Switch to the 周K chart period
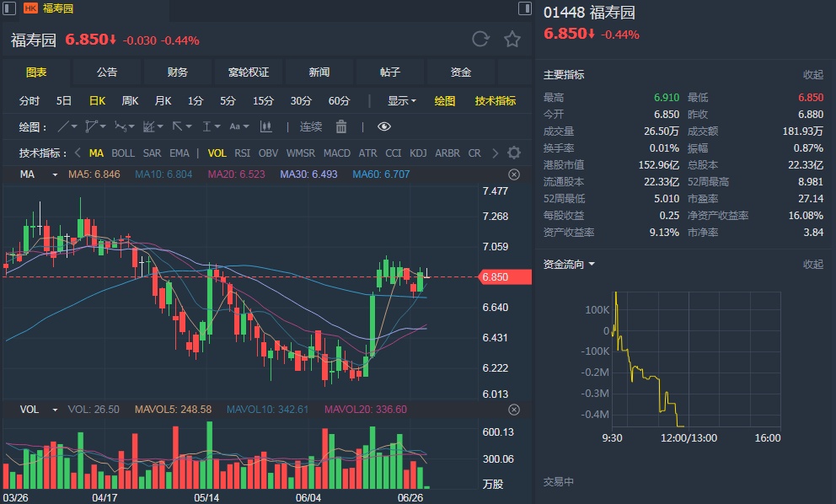The height and width of the screenshot is (504, 836). pos(130,101)
